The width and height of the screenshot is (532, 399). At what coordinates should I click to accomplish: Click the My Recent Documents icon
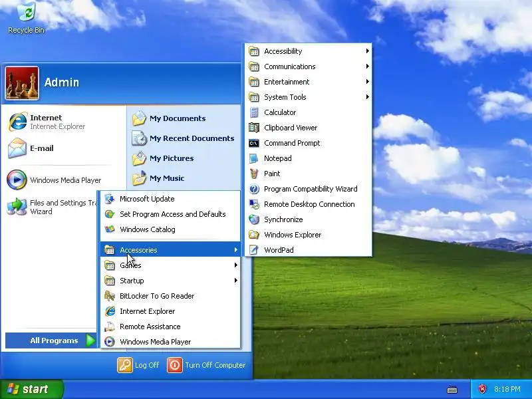[139, 138]
